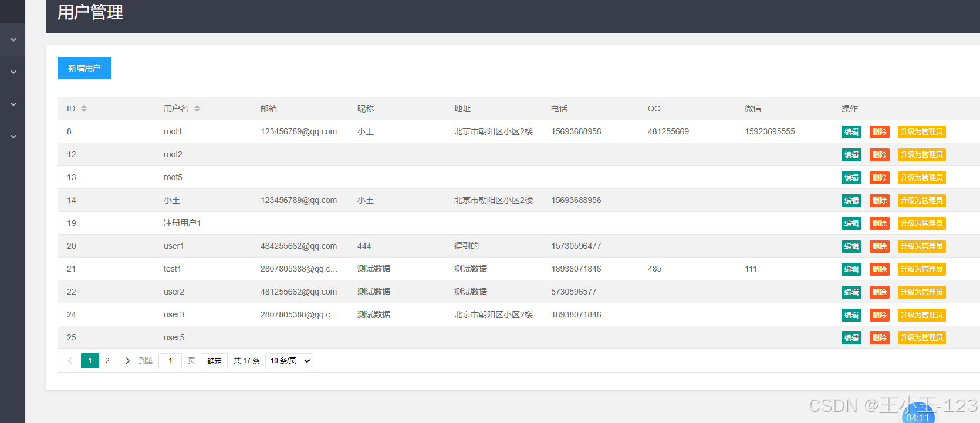Go to next page arrow

tap(127, 361)
